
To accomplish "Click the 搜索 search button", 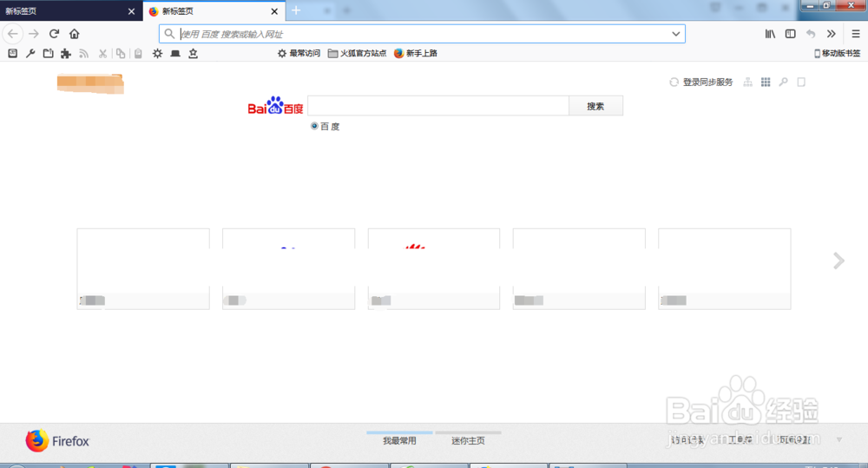I will (595, 106).
